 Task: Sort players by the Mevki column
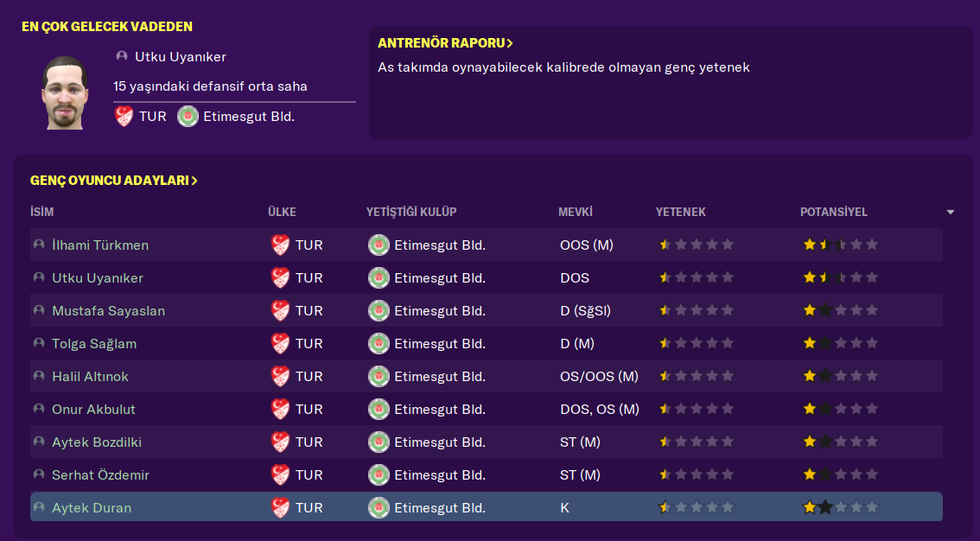click(575, 213)
